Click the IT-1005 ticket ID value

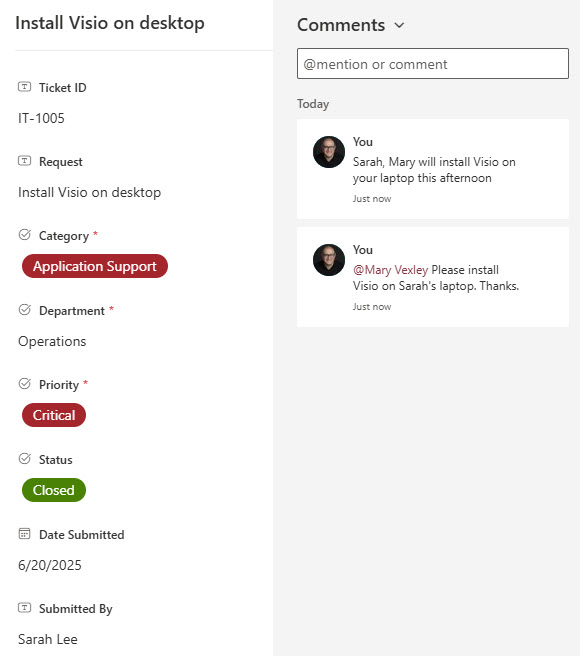[x=41, y=118]
